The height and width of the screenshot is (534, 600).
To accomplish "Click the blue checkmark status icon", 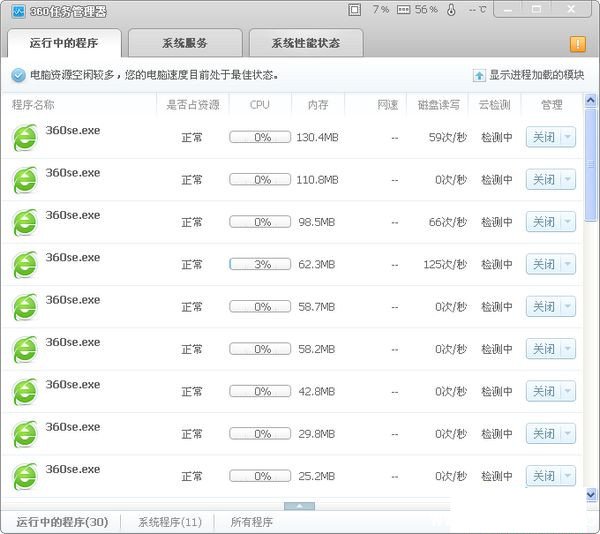I will 18,75.
